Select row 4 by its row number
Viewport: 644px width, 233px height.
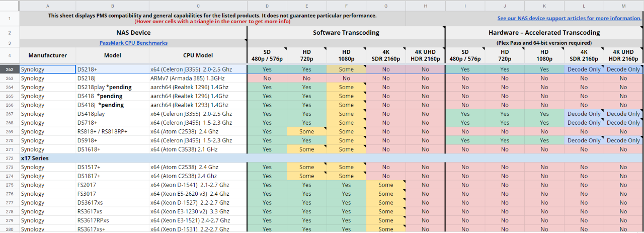10,56
